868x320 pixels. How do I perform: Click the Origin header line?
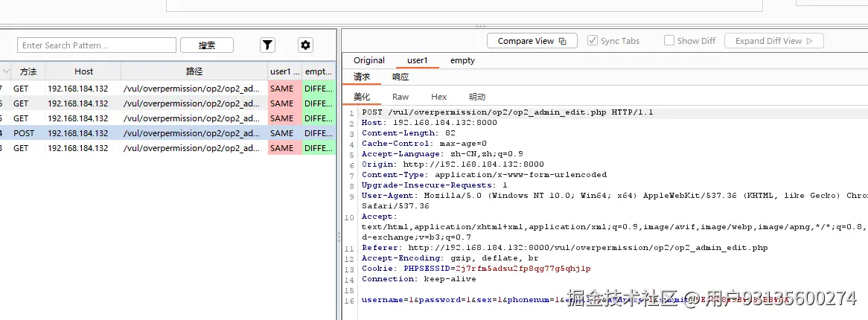pos(453,164)
